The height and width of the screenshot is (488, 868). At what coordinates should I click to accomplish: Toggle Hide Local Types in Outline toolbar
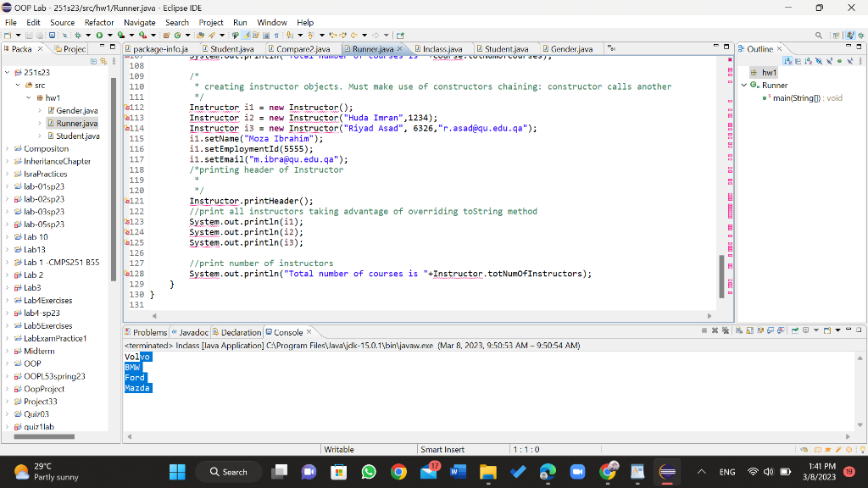coord(850,61)
